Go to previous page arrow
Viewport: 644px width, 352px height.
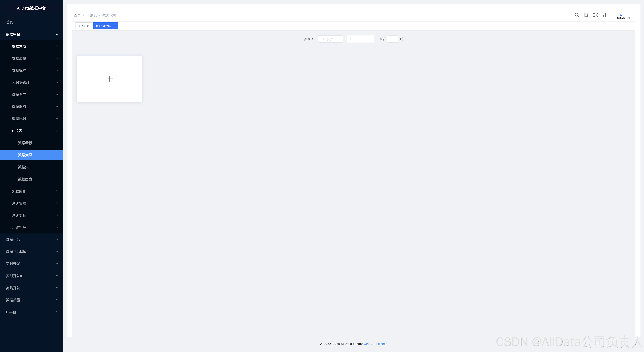[x=350, y=39]
